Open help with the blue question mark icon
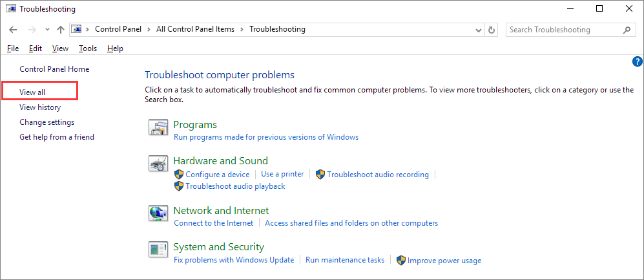The width and height of the screenshot is (644, 280). [638, 61]
